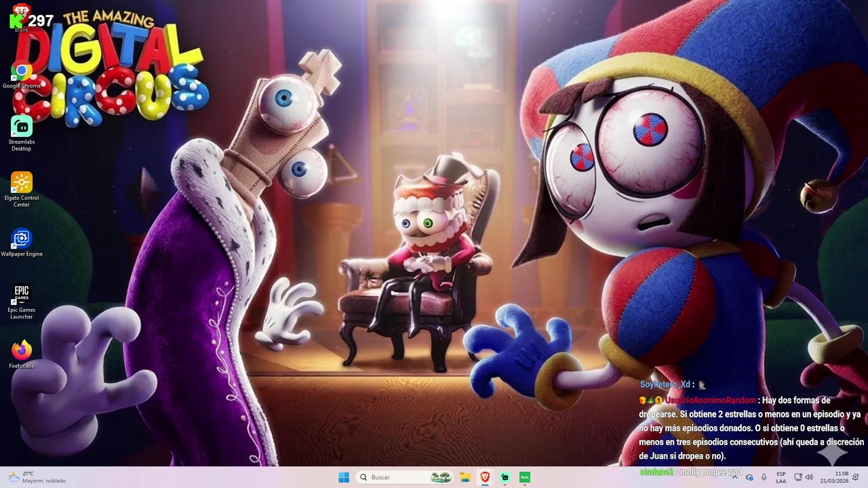Image resolution: width=868 pixels, height=488 pixels.
Task: Click the SoyNetero_Xd chat username
Action: pos(665,384)
